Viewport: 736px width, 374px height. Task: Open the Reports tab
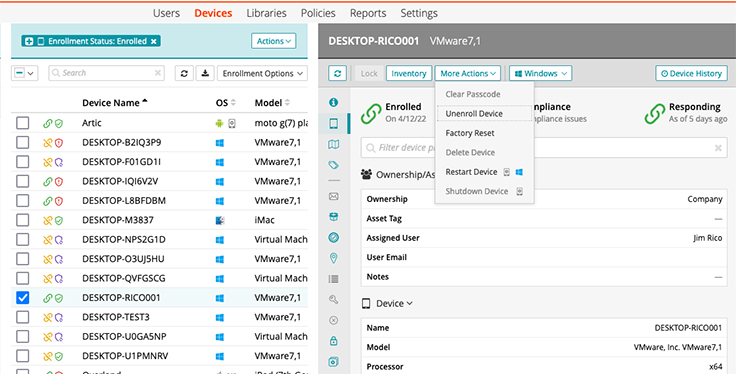(x=368, y=13)
